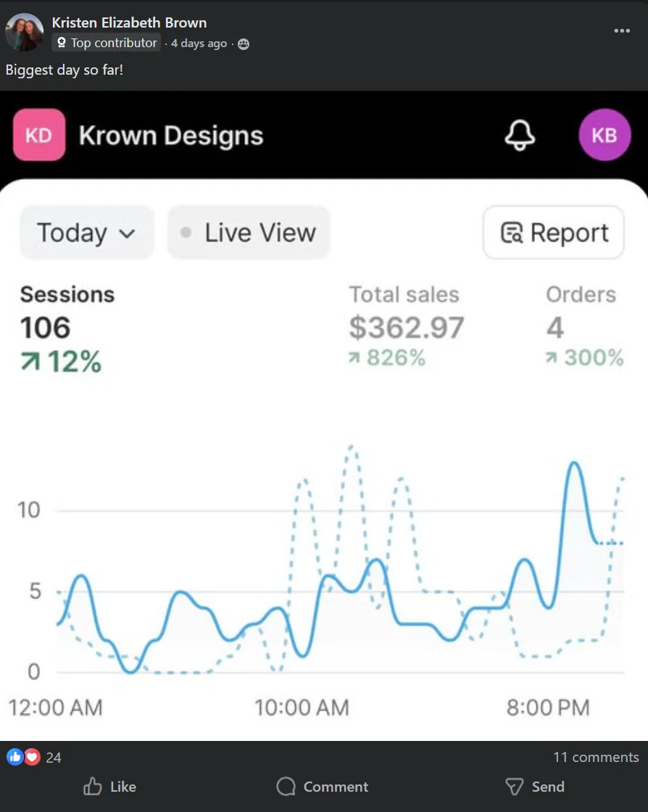Click the Top contributor badge
Screen dimensions: 648x812
click(x=107, y=43)
